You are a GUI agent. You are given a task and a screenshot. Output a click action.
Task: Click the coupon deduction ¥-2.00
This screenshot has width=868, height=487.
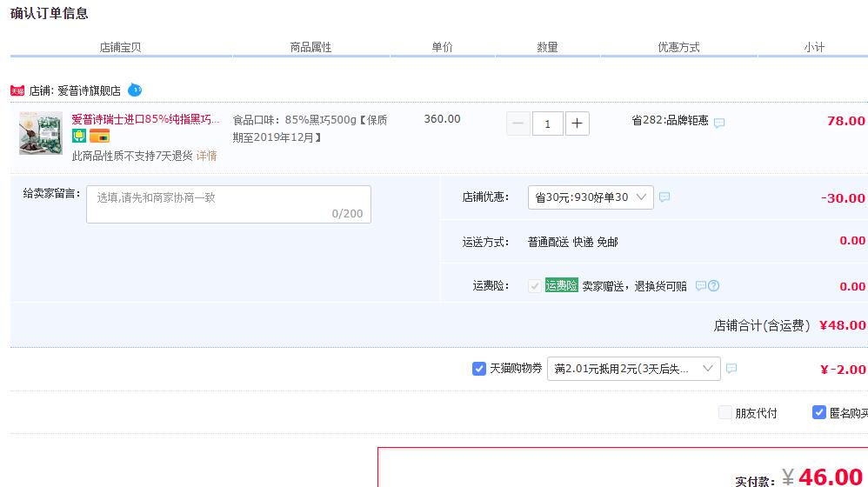click(x=843, y=370)
